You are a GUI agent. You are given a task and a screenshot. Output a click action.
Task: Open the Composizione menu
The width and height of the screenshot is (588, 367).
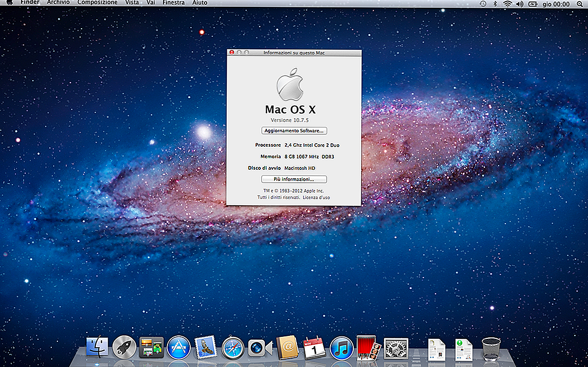[x=97, y=2]
